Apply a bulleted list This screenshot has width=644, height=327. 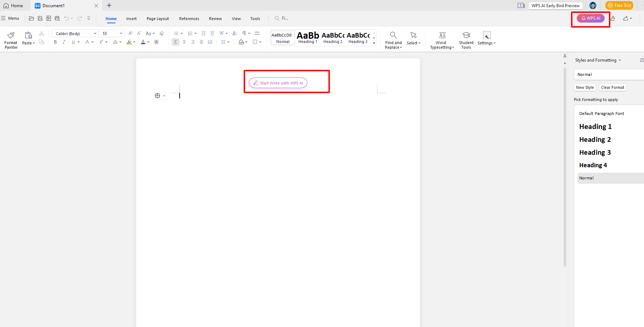176,33
